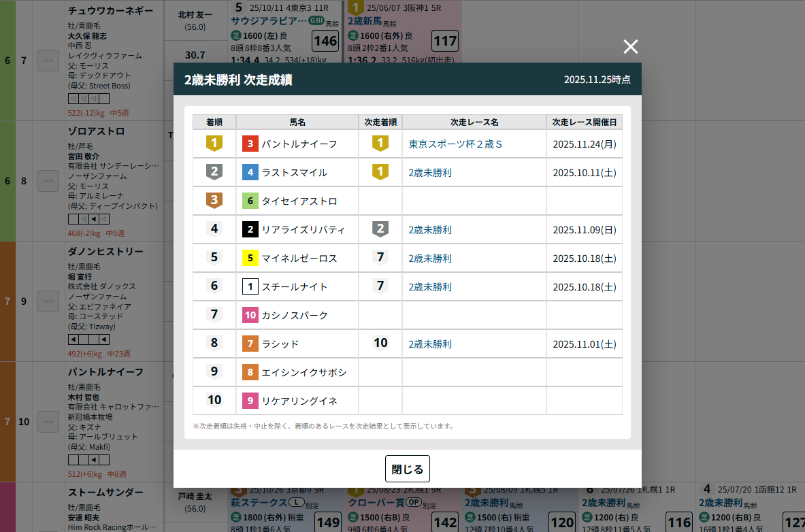Click the 次走レース名 column header
The width and height of the screenshot is (805, 532).
click(x=474, y=122)
